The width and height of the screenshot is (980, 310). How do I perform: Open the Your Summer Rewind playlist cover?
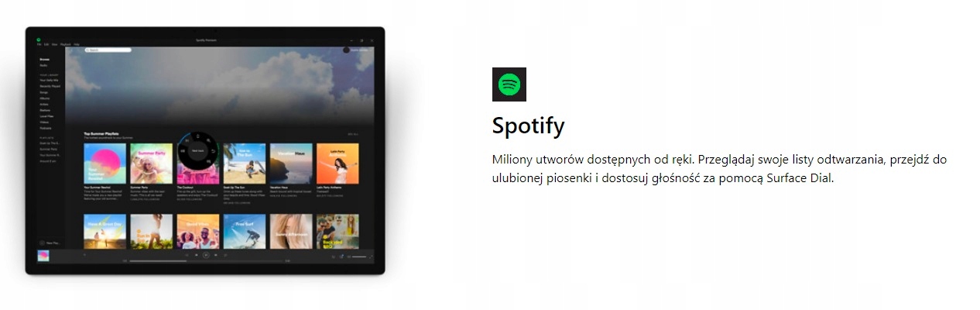click(x=105, y=164)
